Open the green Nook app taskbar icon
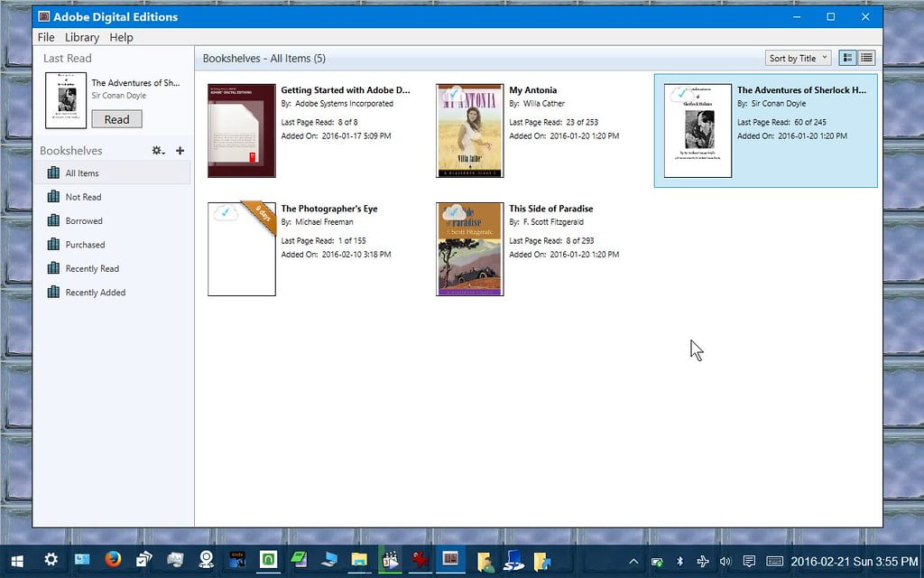The image size is (924, 578). pyautogui.click(x=268, y=559)
